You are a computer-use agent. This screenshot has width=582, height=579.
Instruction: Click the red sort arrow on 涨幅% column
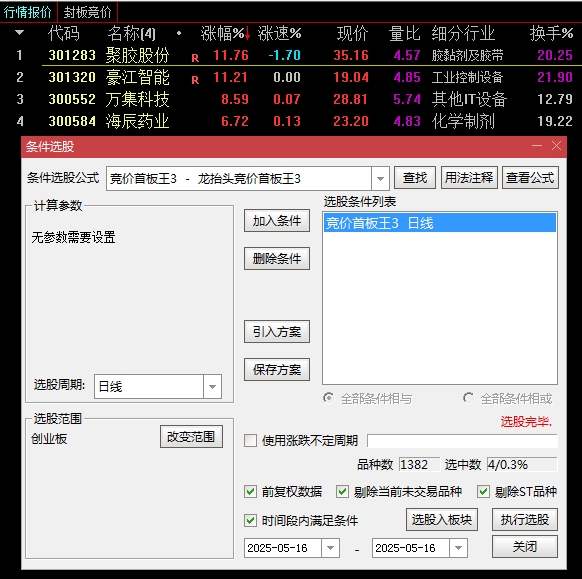pos(247,34)
